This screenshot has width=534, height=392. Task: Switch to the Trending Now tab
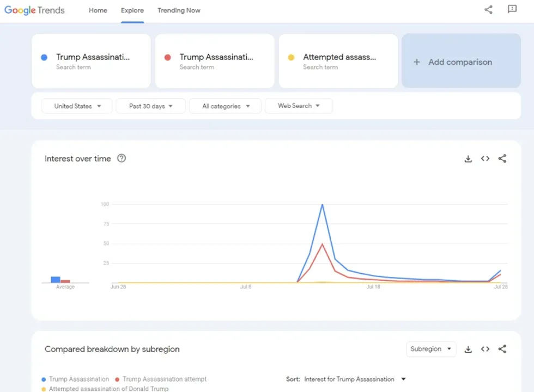[179, 10]
